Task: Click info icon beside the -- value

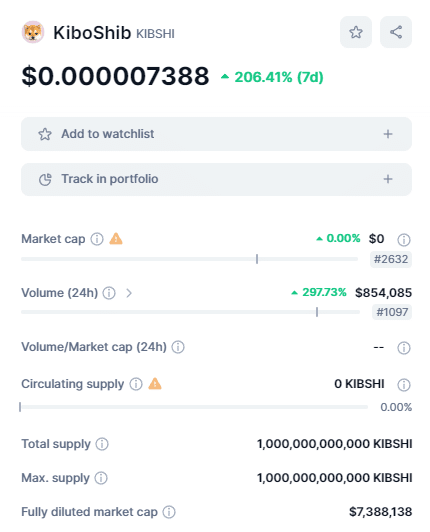Action: 404,348
